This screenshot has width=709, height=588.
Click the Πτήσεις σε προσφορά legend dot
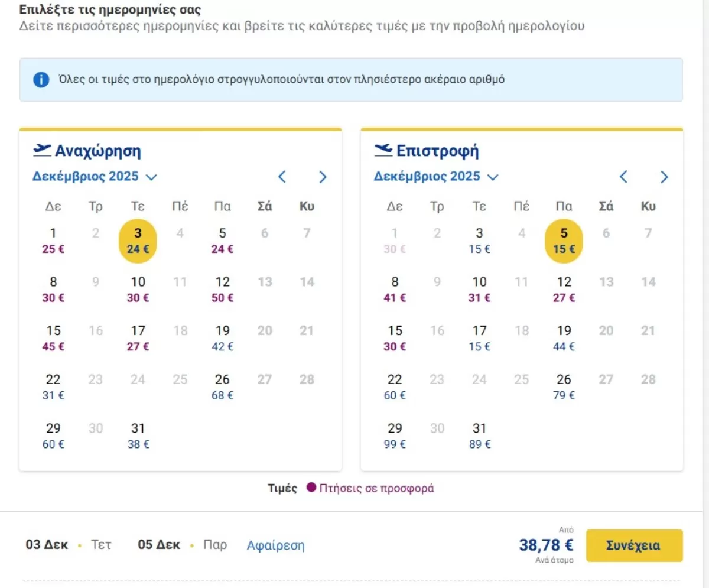coord(311,488)
